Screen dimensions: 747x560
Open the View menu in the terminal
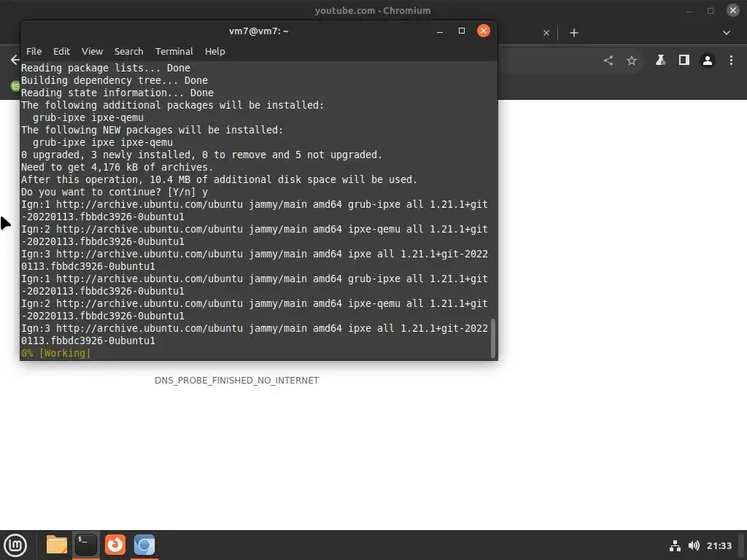tap(92, 52)
